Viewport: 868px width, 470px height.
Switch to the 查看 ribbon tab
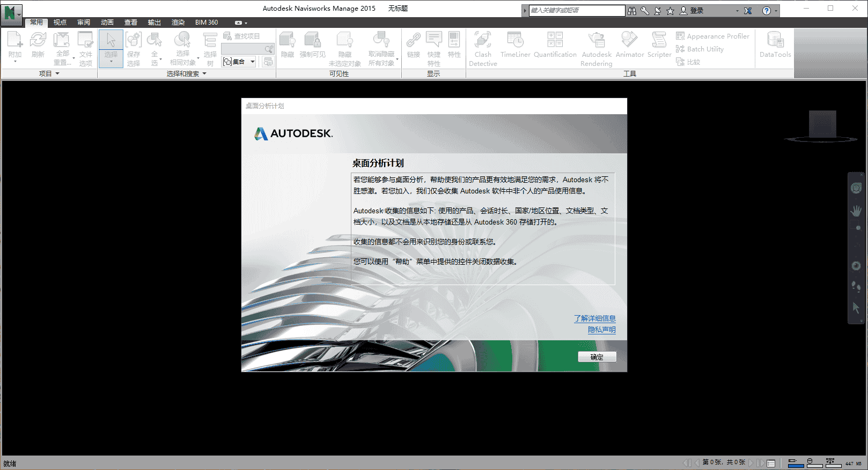(x=131, y=23)
